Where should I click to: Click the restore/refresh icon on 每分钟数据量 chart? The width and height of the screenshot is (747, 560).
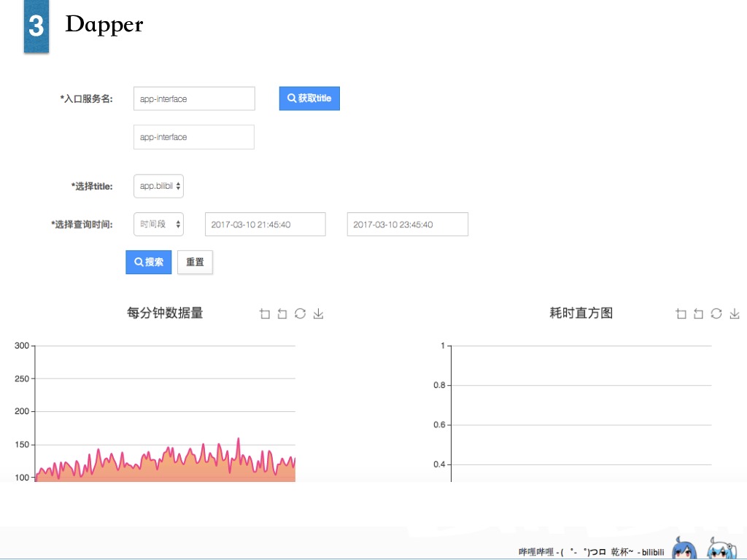point(300,314)
